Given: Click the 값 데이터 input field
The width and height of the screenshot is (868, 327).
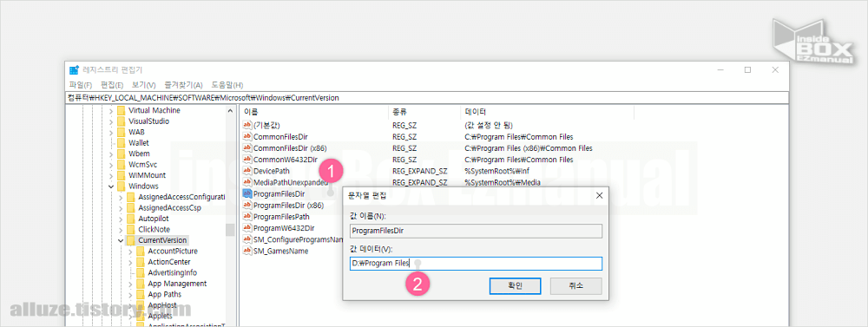Looking at the screenshot, I should [476, 264].
